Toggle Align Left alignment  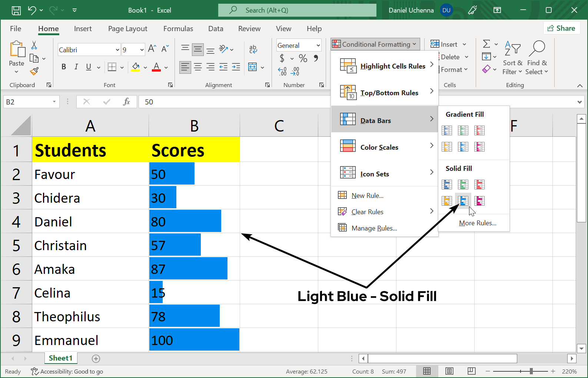click(x=185, y=67)
